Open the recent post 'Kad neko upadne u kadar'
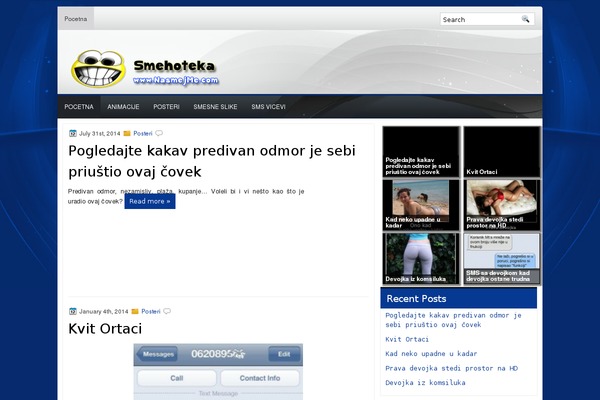This screenshot has width=600, height=400. 431,354
